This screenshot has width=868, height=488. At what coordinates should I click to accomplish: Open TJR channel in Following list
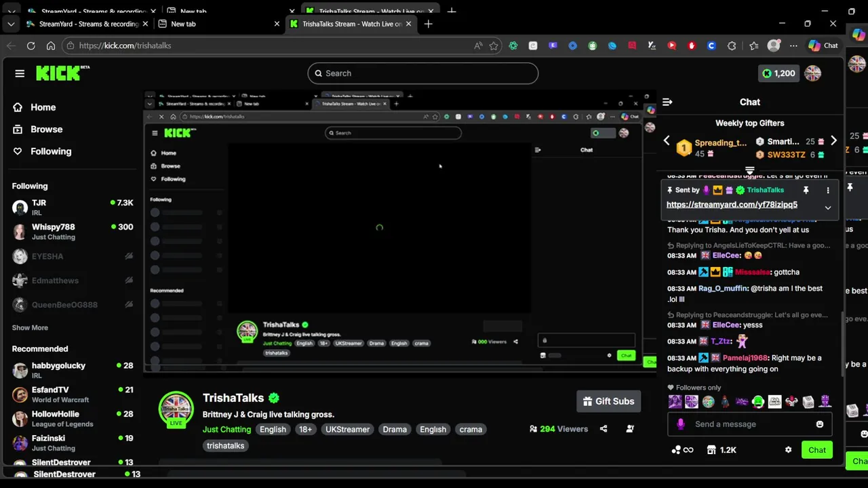73,207
